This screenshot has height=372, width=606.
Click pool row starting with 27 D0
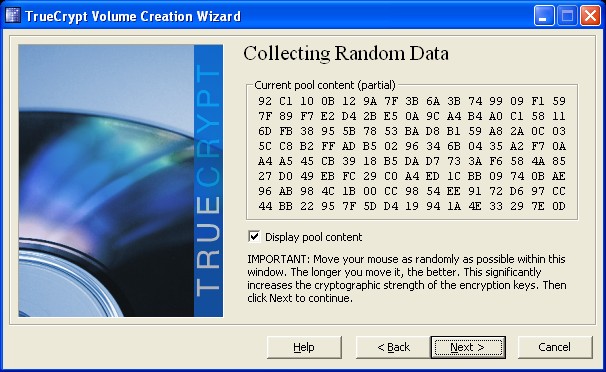412,176
